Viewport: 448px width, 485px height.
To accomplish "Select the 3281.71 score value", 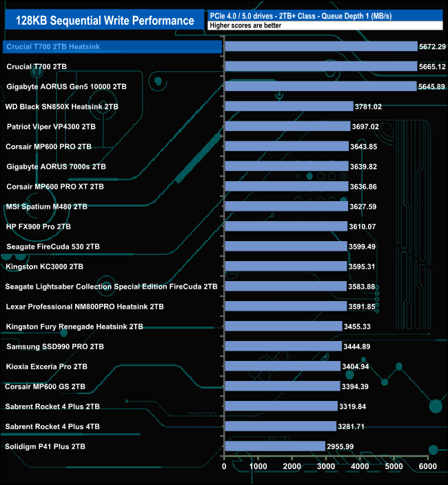I will [351, 426].
